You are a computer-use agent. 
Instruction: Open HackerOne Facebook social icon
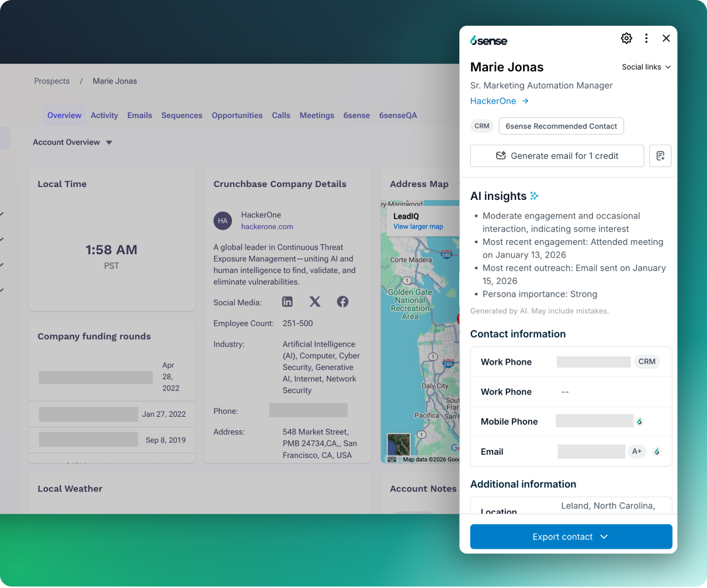pyautogui.click(x=343, y=302)
